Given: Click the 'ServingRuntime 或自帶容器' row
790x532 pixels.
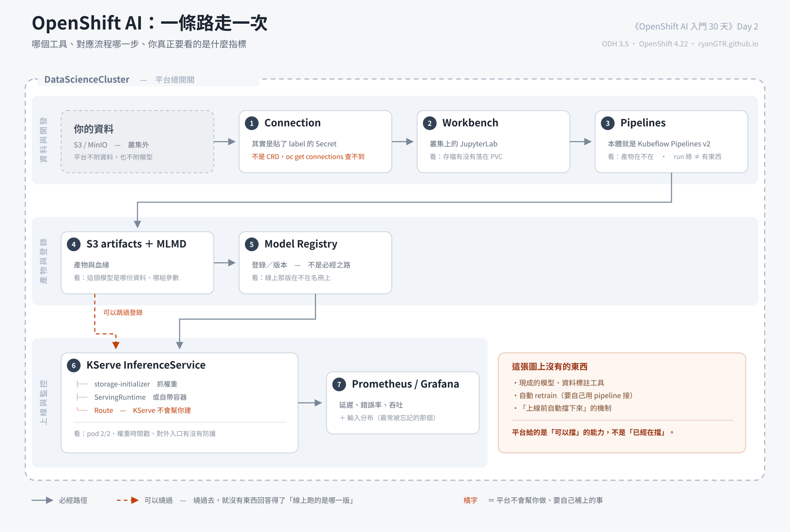Looking at the screenshot, I should (140, 397).
